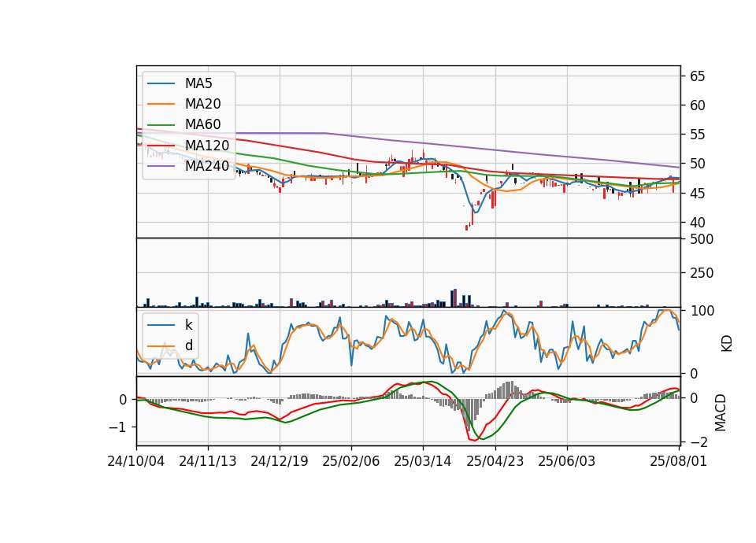Click the 25/06/03 date axis label

coord(566,461)
